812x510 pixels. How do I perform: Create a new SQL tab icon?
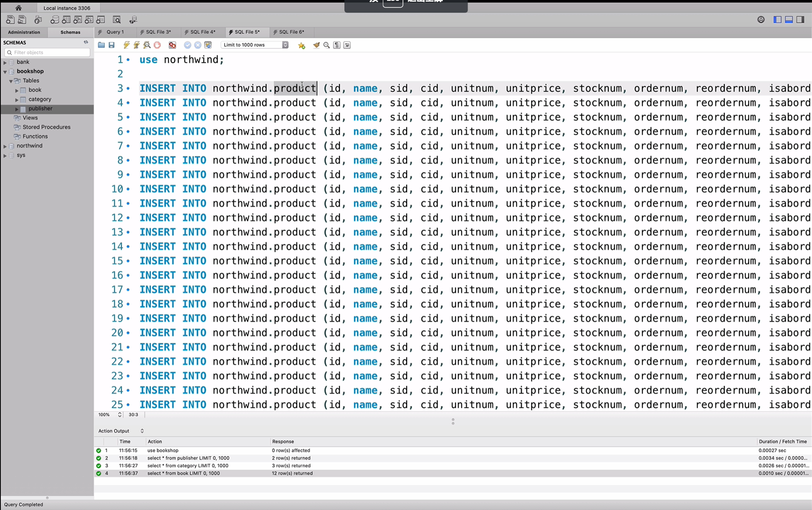point(10,20)
